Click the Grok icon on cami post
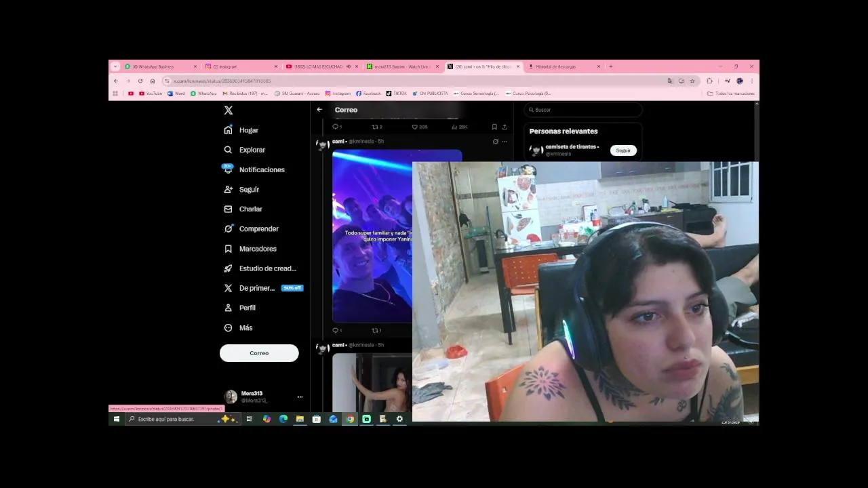This screenshot has width=868, height=488. coord(495,142)
